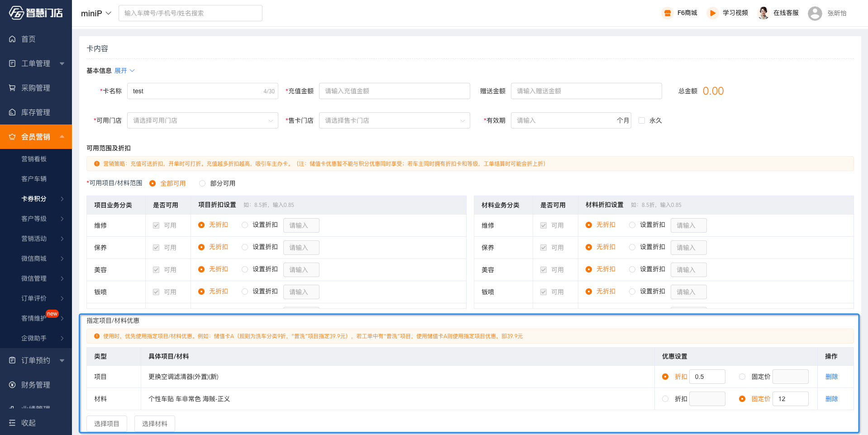The image size is (868, 435).
Task: Expand 营销活动 submenu chevron
Action: pos(62,239)
